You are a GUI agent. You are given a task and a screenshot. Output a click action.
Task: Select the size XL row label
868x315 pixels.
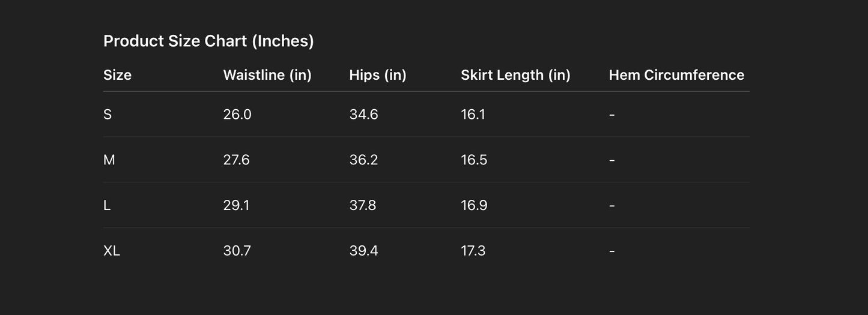(x=112, y=251)
